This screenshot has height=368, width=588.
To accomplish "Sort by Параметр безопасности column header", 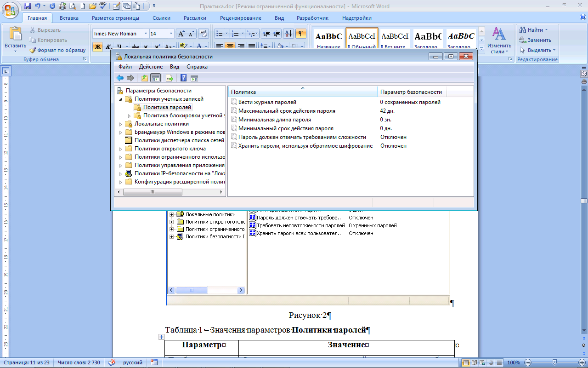I will [x=412, y=92].
